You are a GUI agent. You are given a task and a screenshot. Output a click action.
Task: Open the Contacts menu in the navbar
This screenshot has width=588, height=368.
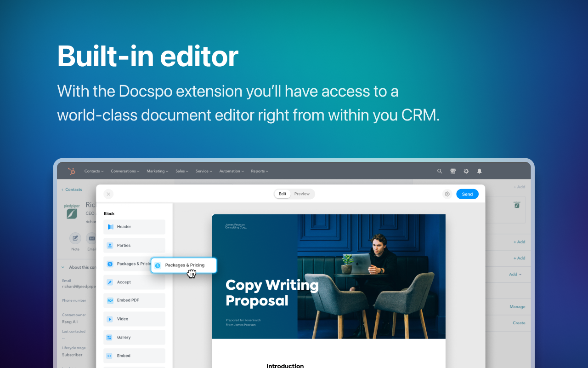point(94,171)
